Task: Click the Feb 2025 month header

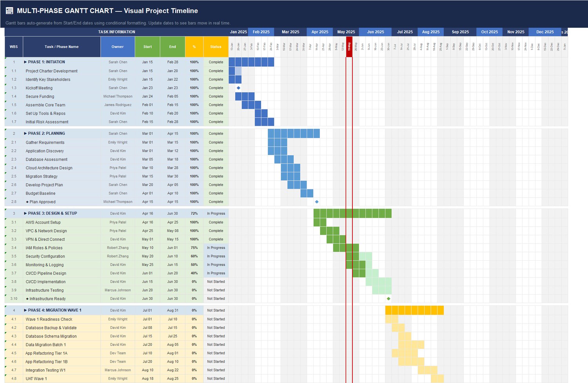Action: point(261,32)
